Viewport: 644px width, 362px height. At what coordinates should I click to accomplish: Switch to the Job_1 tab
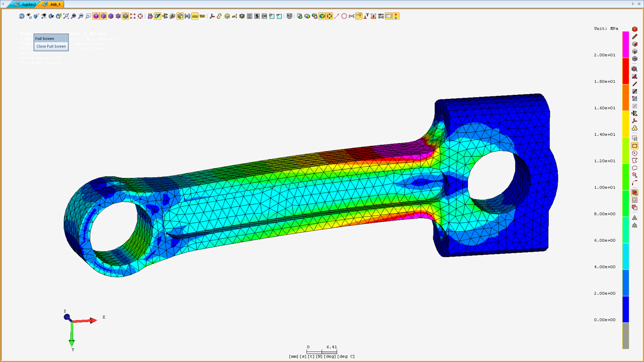pos(53,4)
